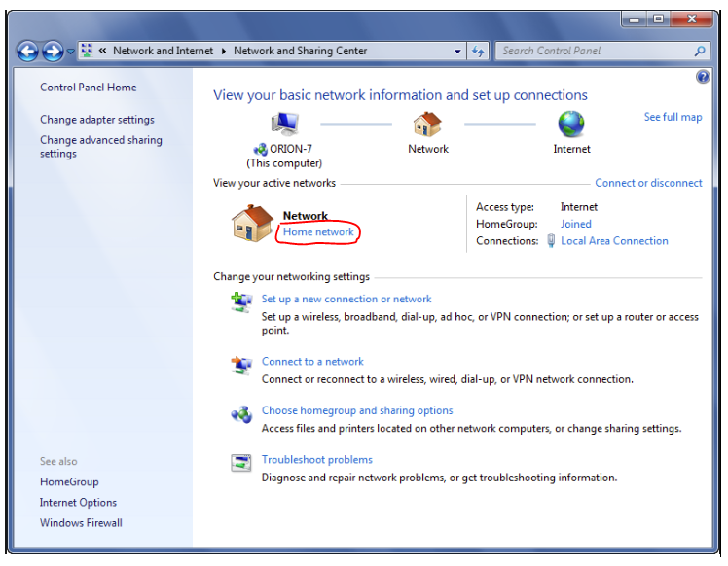
Task: Click the large house icon of active network
Action: coord(253,223)
